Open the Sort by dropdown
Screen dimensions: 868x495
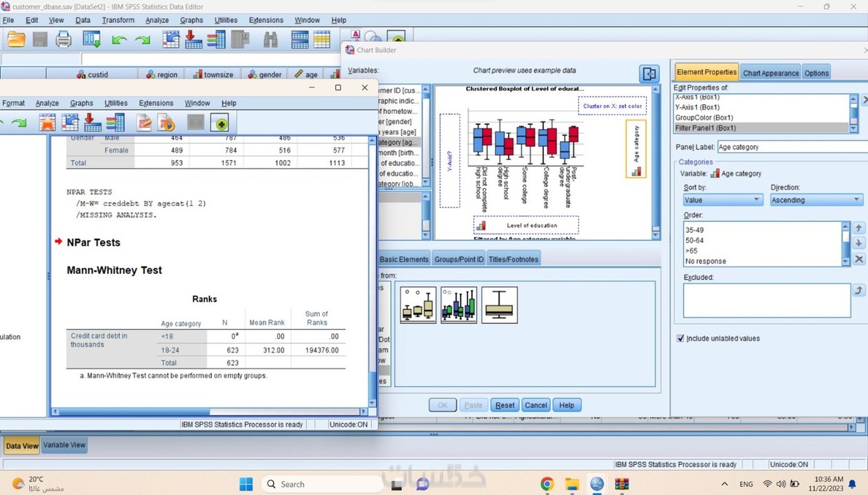[722, 200]
